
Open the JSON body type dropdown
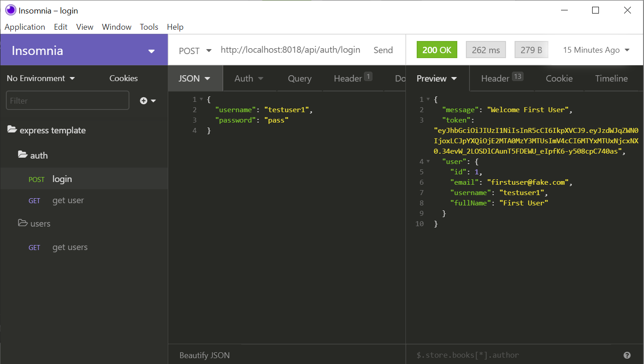pos(195,78)
